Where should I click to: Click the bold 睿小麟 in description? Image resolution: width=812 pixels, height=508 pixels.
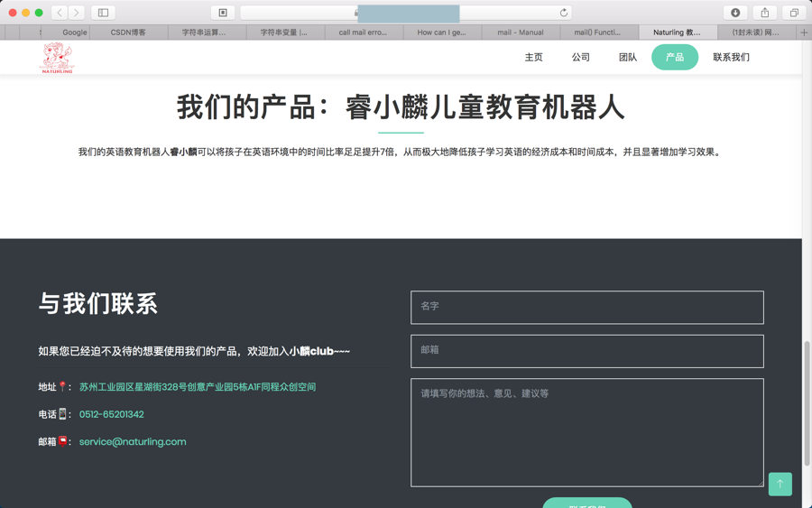(183, 152)
